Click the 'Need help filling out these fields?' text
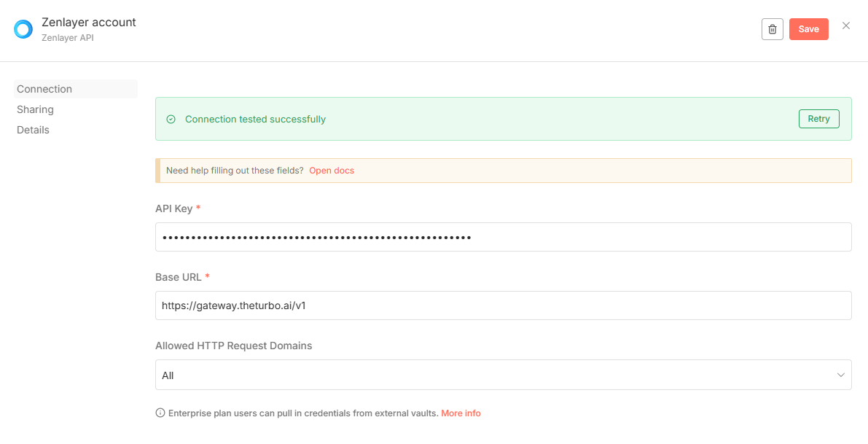This screenshot has width=868, height=444. [x=235, y=171]
